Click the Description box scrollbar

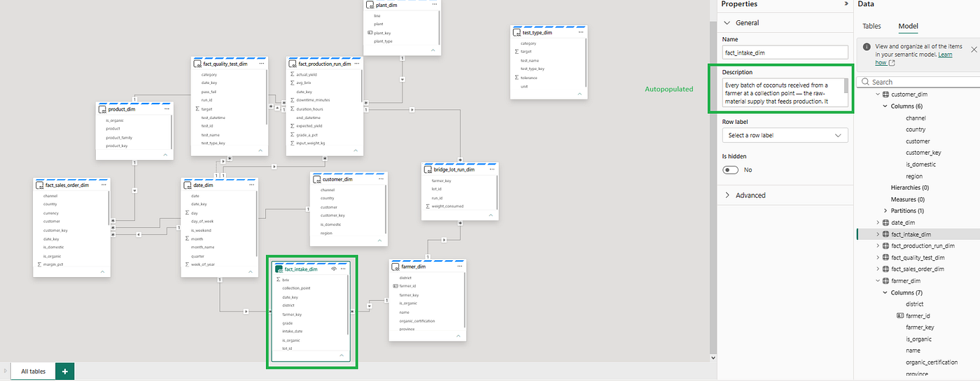[846, 86]
